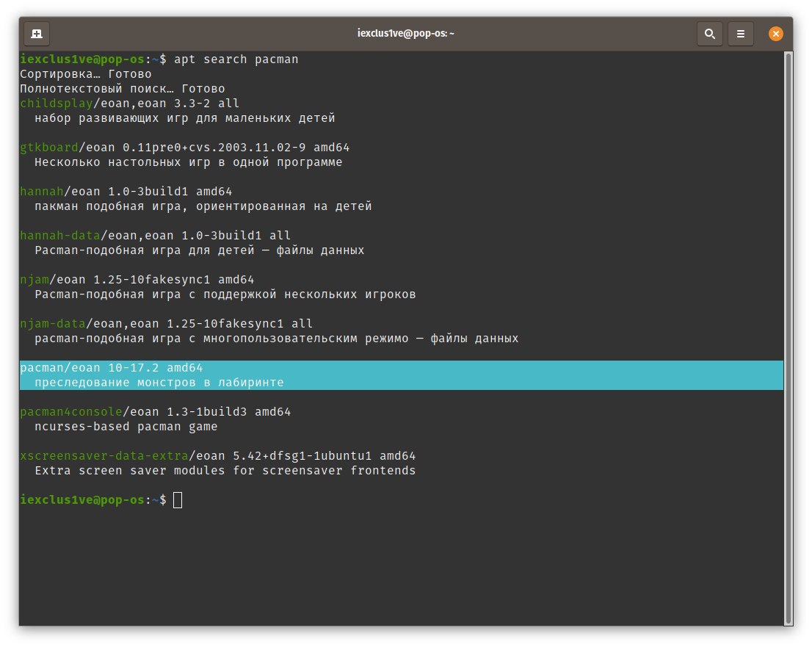
Task: Click the njam-data package name
Action: coord(52,324)
